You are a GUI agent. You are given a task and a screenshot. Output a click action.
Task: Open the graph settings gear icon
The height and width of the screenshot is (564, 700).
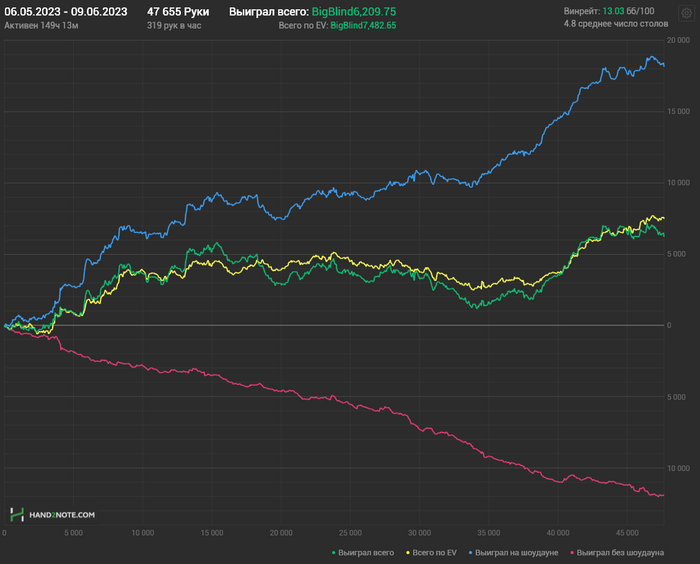click(687, 13)
